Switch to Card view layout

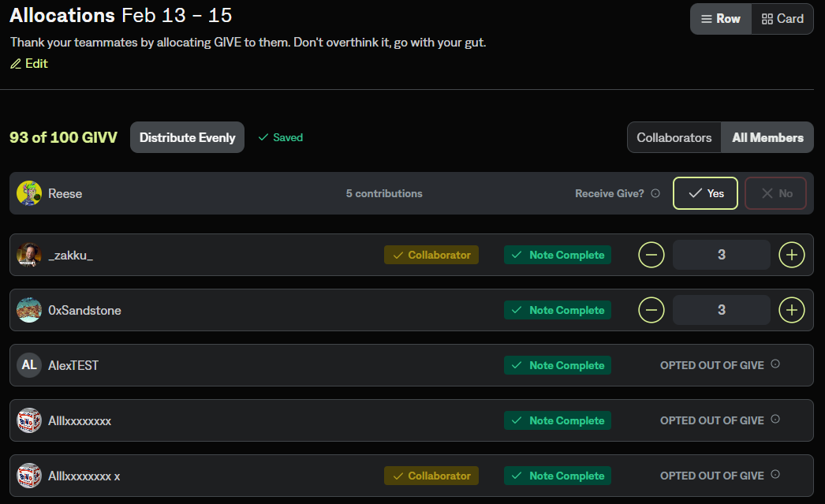(782, 19)
